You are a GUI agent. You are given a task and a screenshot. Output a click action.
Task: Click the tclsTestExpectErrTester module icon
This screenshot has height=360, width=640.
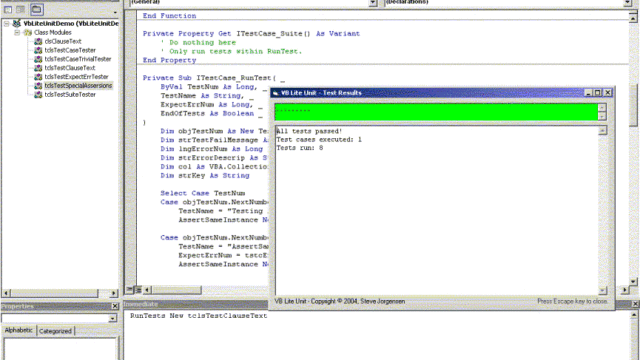click(x=38, y=77)
